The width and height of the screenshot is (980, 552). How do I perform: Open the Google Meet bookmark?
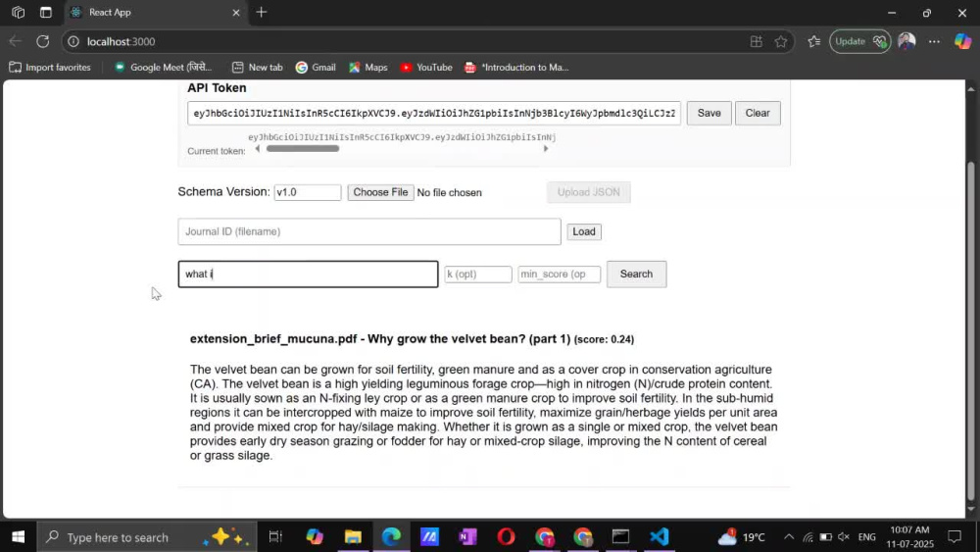click(x=163, y=67)
